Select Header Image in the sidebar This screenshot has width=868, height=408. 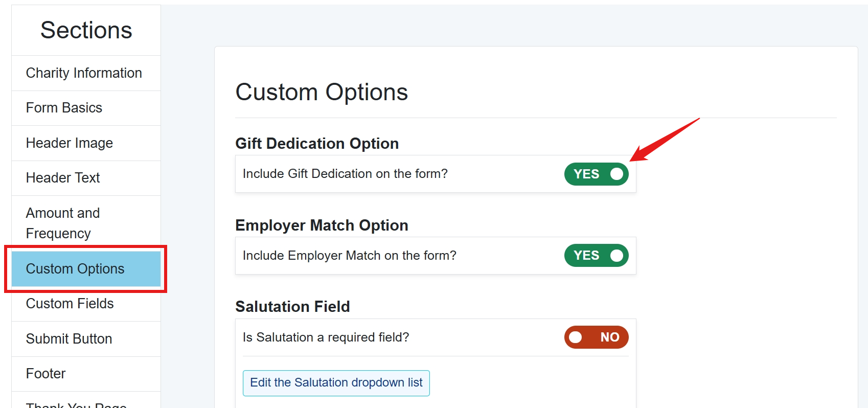pos(69,143)
